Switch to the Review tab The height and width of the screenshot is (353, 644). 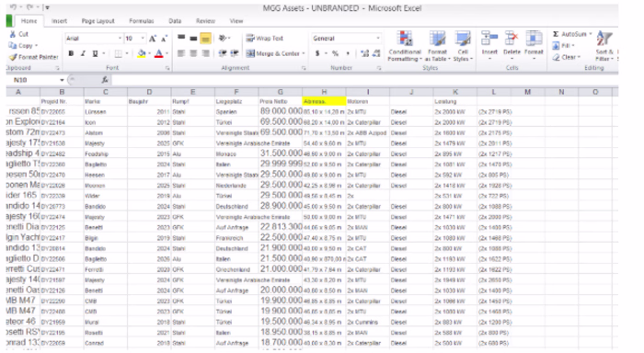[205, 21]
